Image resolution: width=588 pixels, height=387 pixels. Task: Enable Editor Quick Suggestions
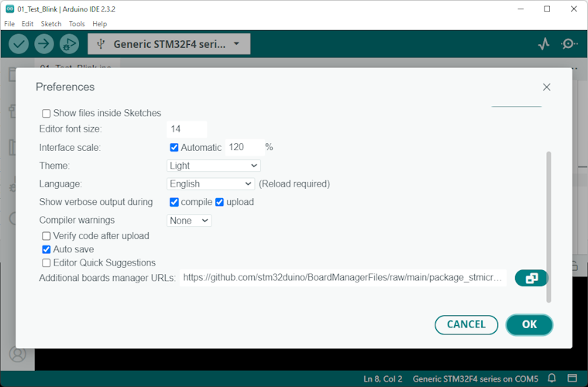46,263
